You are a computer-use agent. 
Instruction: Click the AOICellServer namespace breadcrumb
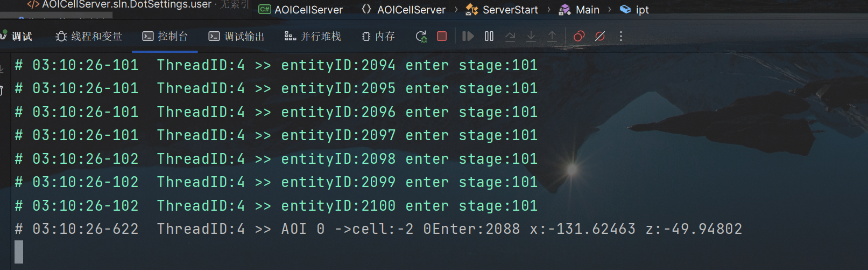(x=404, y=10)
